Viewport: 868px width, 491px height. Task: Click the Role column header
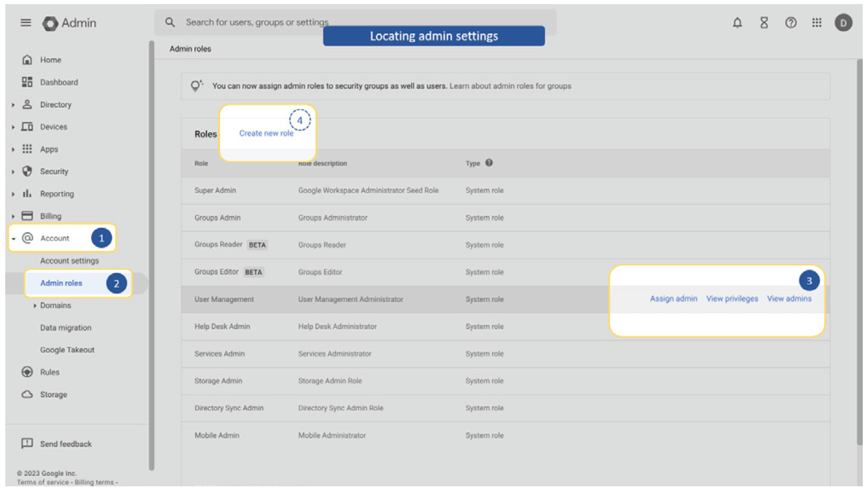[x=201, y=163]
